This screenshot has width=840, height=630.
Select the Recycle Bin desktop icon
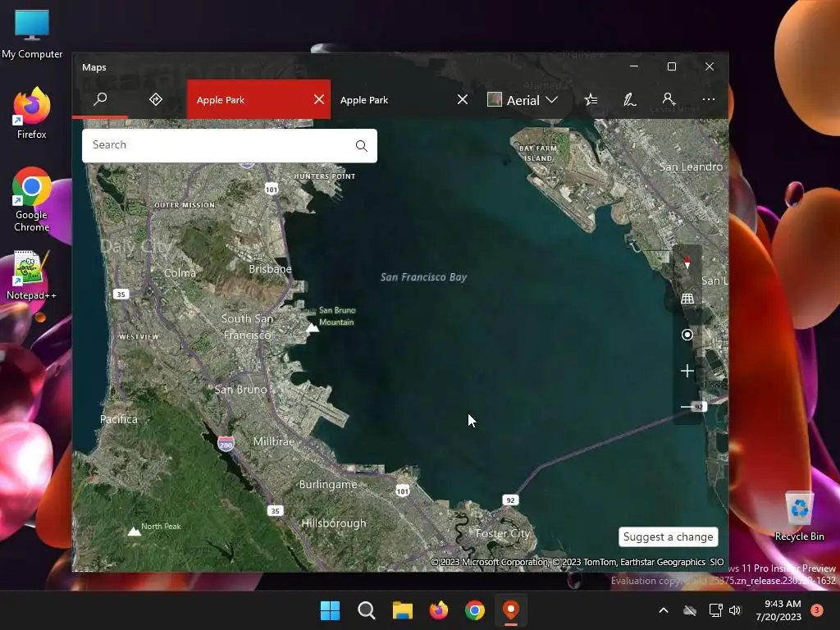click(799, 516)
